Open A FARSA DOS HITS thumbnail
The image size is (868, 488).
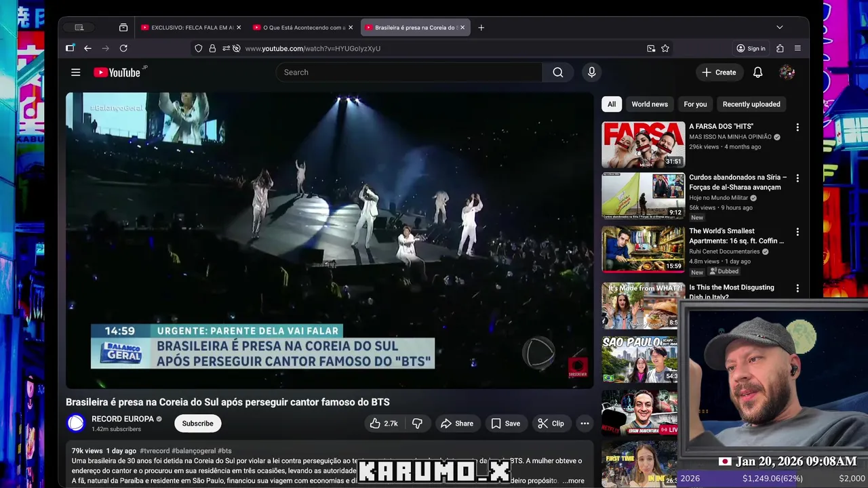coord(643,145)
